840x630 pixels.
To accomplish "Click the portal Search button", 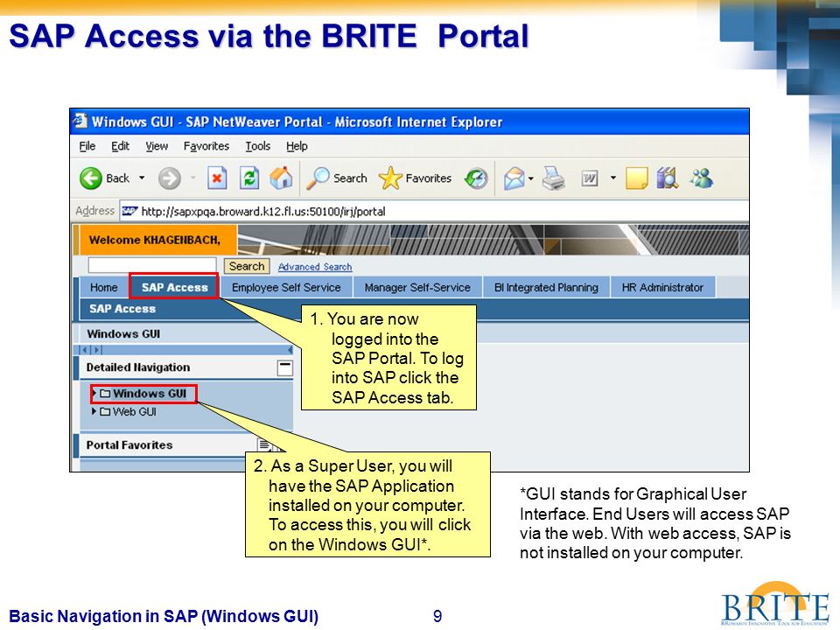I will point(247,266).
